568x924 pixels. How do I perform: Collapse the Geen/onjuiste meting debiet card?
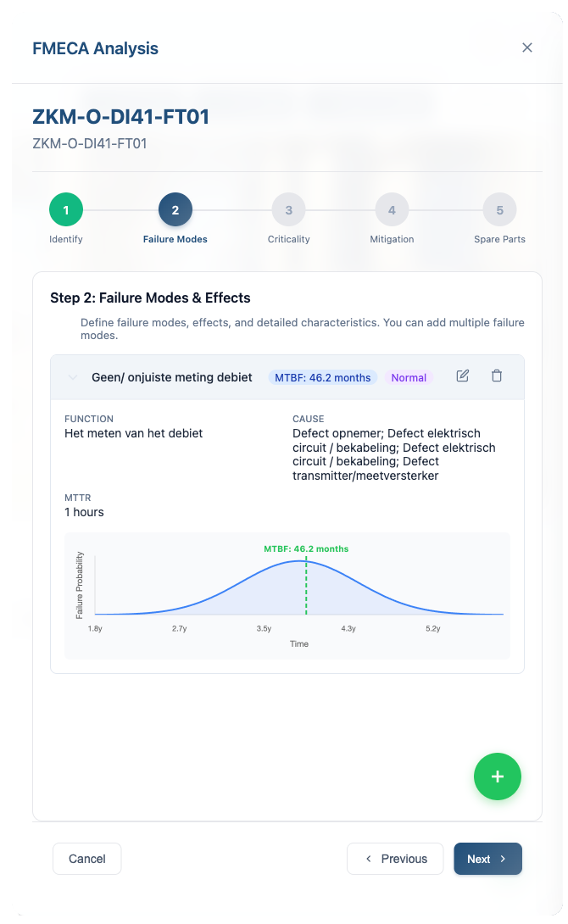pos(72,376)
